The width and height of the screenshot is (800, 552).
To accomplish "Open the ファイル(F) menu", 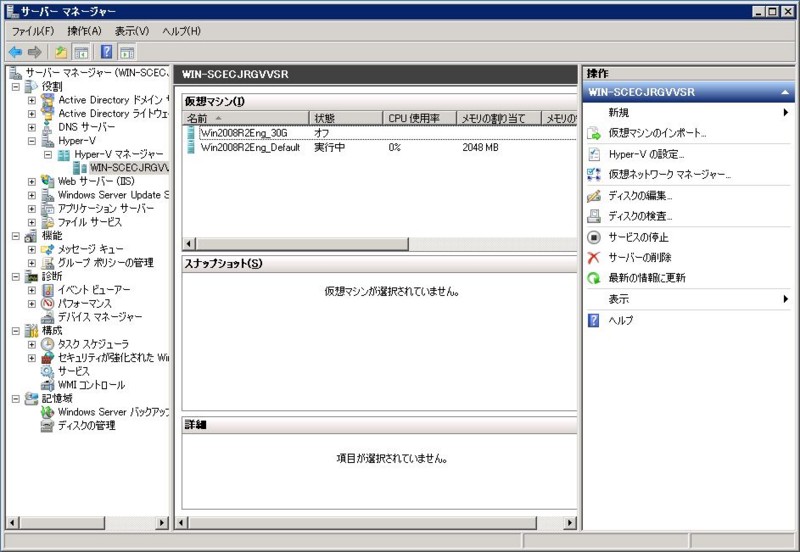I will tap(33, 31).
